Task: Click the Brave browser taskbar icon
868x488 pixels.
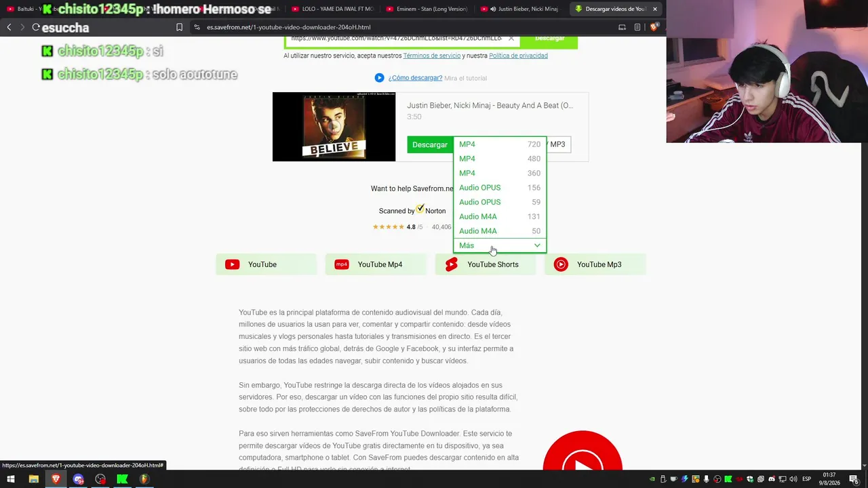Action: click(x=56, y=479)
